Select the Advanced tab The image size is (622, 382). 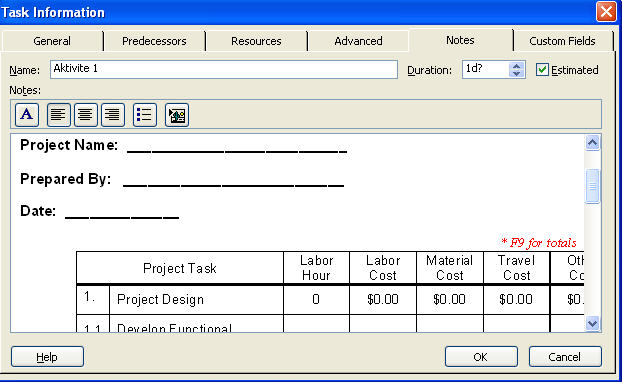(x=358, y=41)
